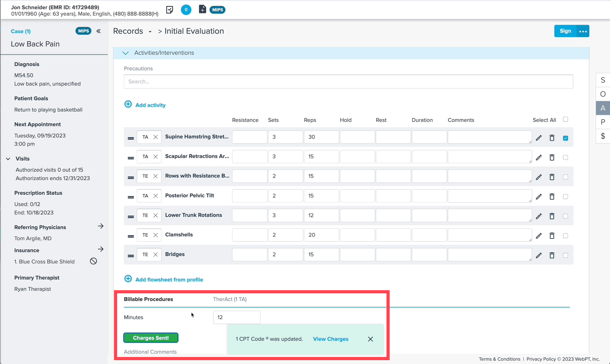
Task: Uncheck the Supine Hamstring Stretch checkbox
Action: pos(565,138)
